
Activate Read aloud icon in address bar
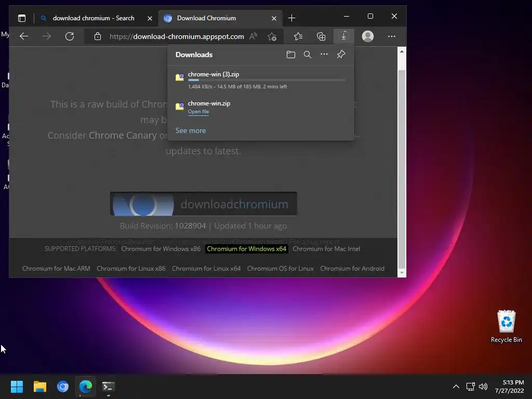253,36
